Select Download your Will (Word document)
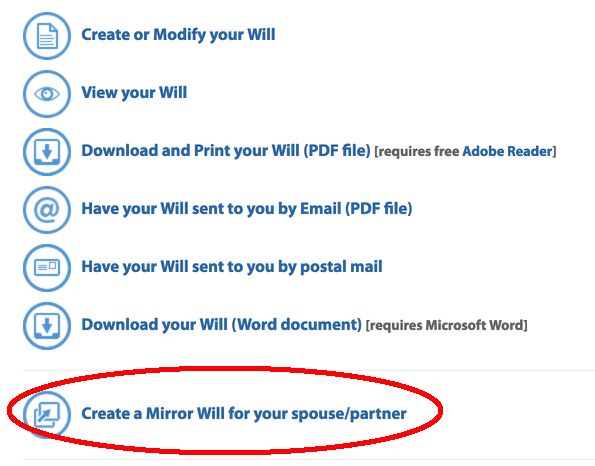 coord(222,325)
